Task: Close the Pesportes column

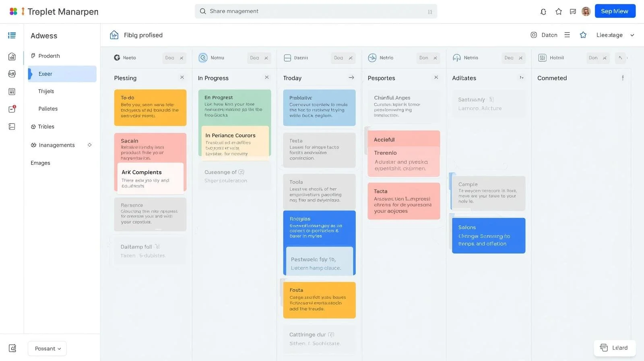Action: click(436, 77)
